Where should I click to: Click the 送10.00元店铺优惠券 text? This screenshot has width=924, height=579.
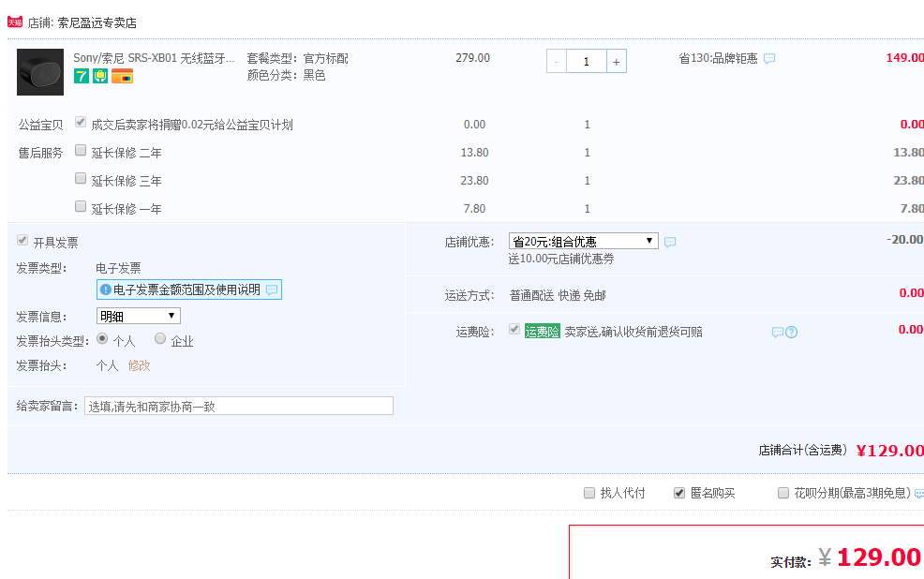561,260
